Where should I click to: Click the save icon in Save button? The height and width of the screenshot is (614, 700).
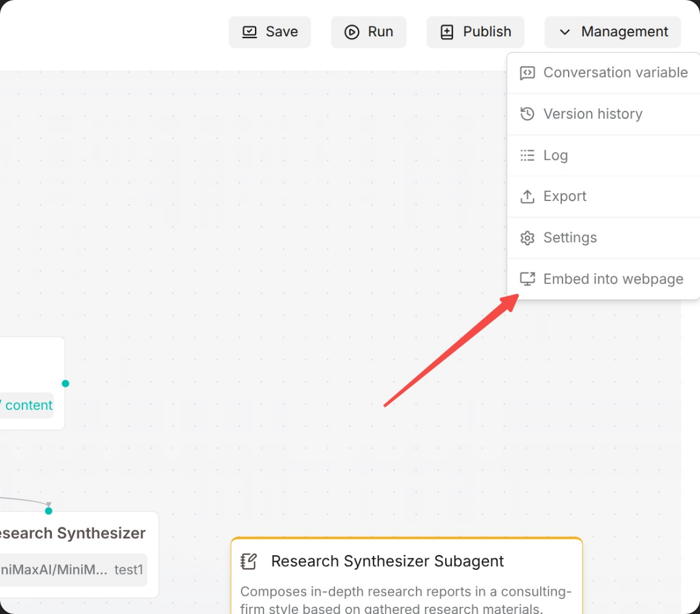[x=249, y=32]
